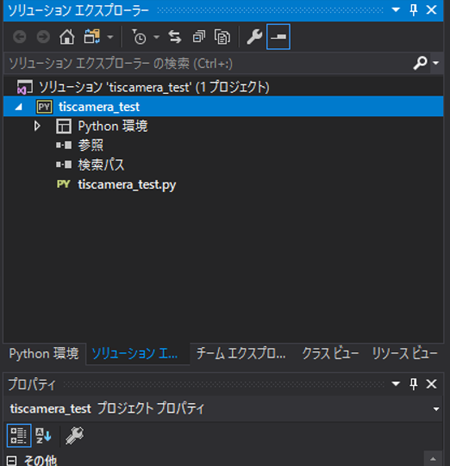The height and width of the screenshot is (466, 450).
Task: Click the magnifier search icon
Action: pyautogui.click(x=420, y=63)
